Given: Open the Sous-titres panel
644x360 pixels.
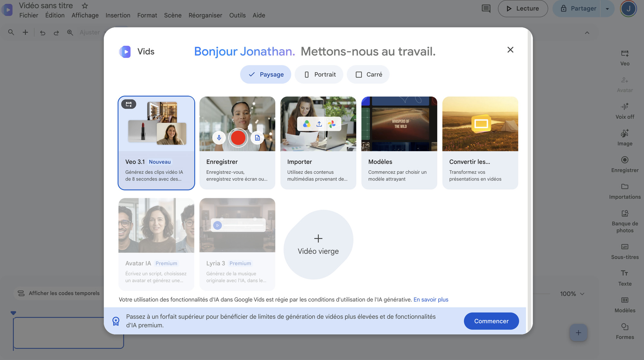Looking at the screenshot, I should pyautogui.click(x=625, y=252).
